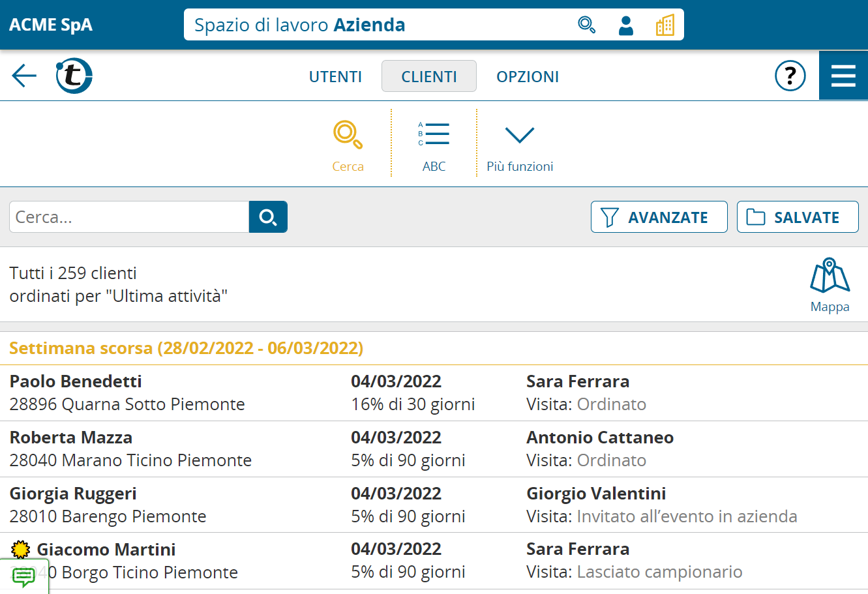Image resolution: width=868 pixels, height=594 pixels.
Task: Click the magnifier icon in workspace bar
Action: pyautogui.click(x=586, y=25)
